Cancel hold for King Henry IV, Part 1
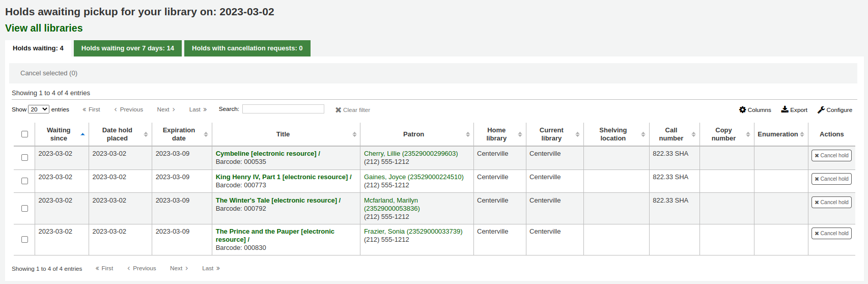The image size is (868, 284). 831,179
